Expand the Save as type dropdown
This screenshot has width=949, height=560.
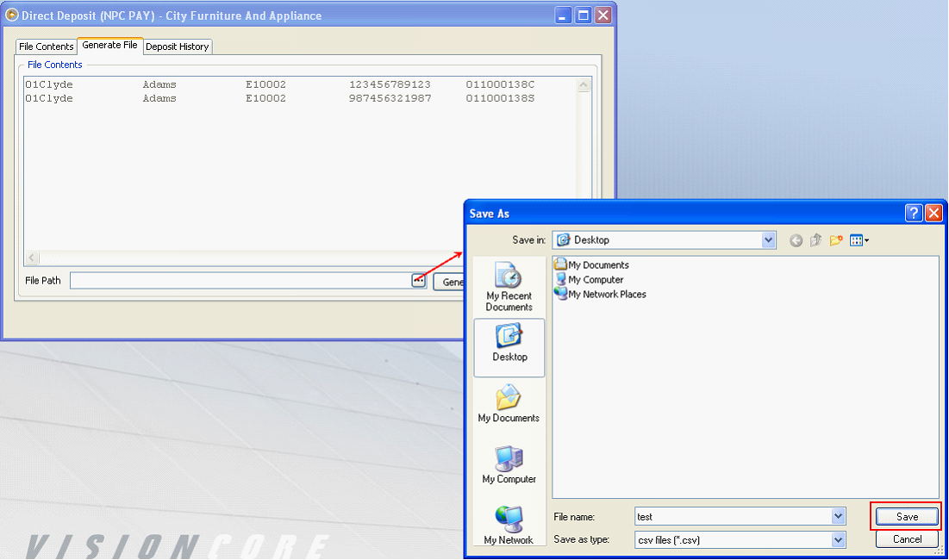pos(838,539)
